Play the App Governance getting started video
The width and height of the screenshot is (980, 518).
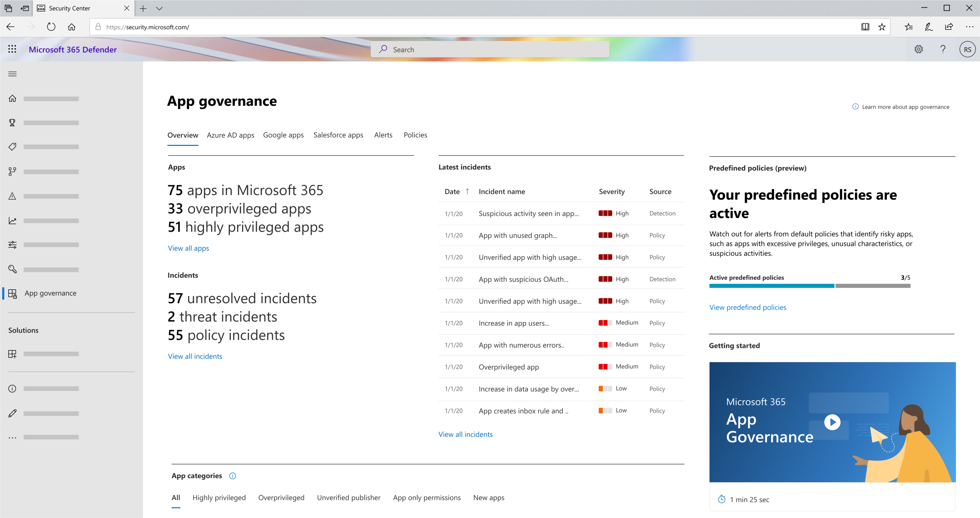(x=833, y=422)
